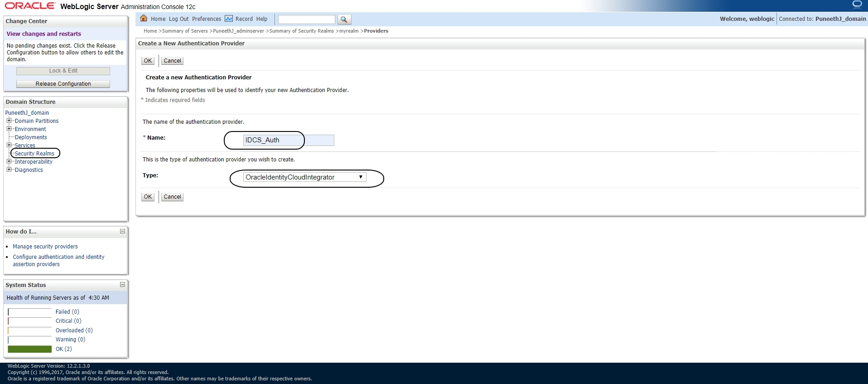Click Connected to PuneethJ_domain text
This screenshot has width=868, height=384.
click(822, 19)
